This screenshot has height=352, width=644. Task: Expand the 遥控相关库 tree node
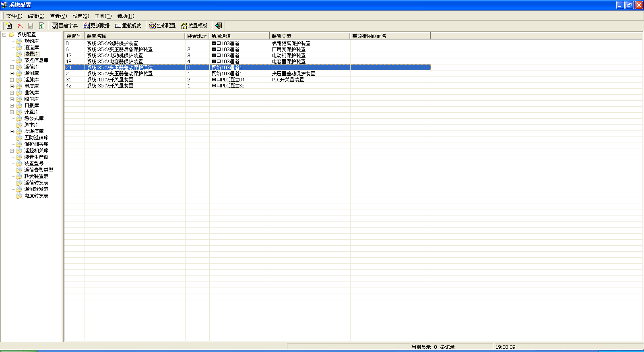point(12,151)
